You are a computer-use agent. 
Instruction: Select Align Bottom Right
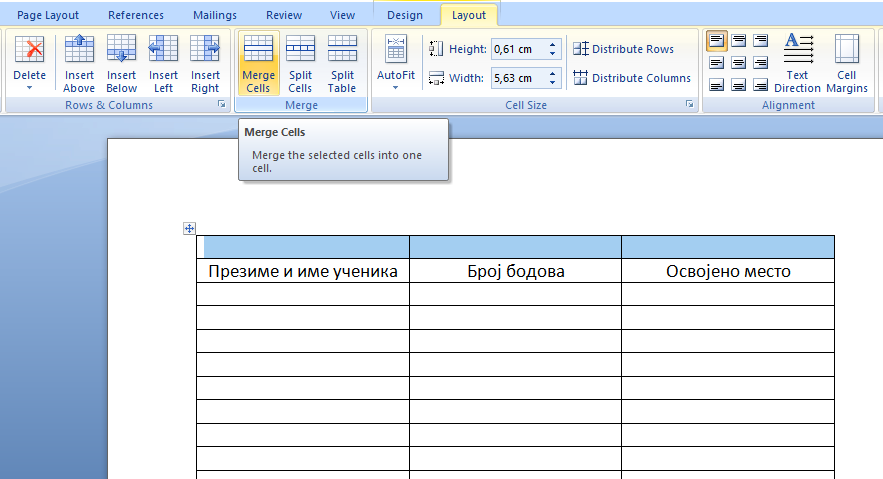[760, 85]
